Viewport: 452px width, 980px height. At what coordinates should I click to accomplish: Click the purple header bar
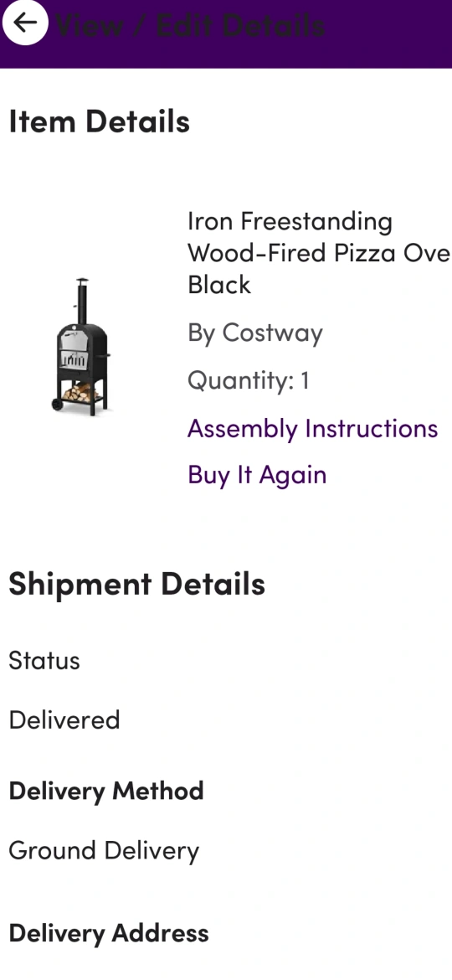pyautogui.click(x=226, y=34)
